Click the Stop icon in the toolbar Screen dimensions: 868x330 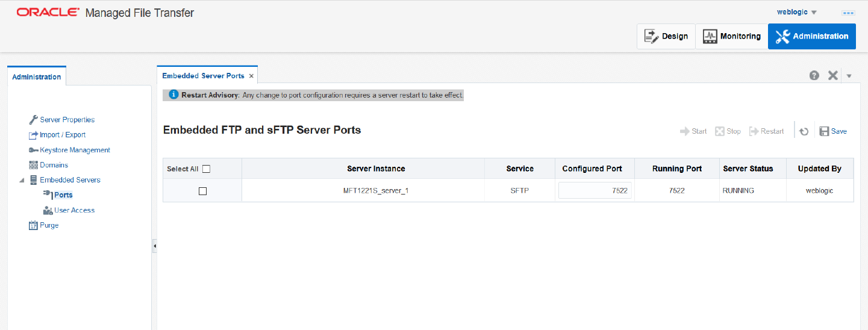click(x=720, y=131)
